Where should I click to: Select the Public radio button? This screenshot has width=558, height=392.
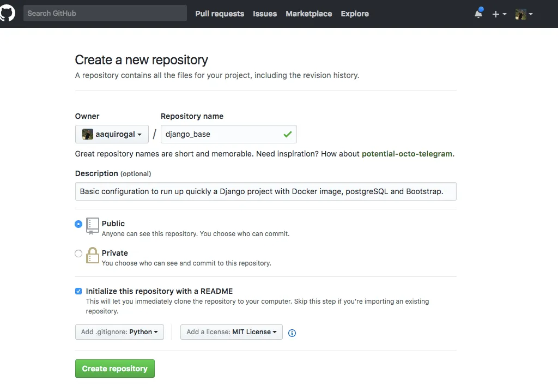(x=78, y=224)
